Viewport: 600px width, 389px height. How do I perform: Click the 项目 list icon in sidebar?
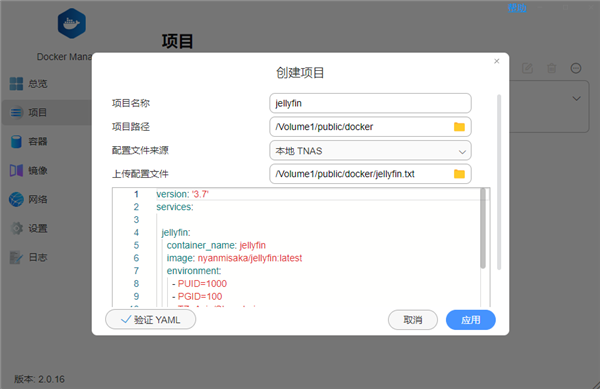tap(16, 112)
